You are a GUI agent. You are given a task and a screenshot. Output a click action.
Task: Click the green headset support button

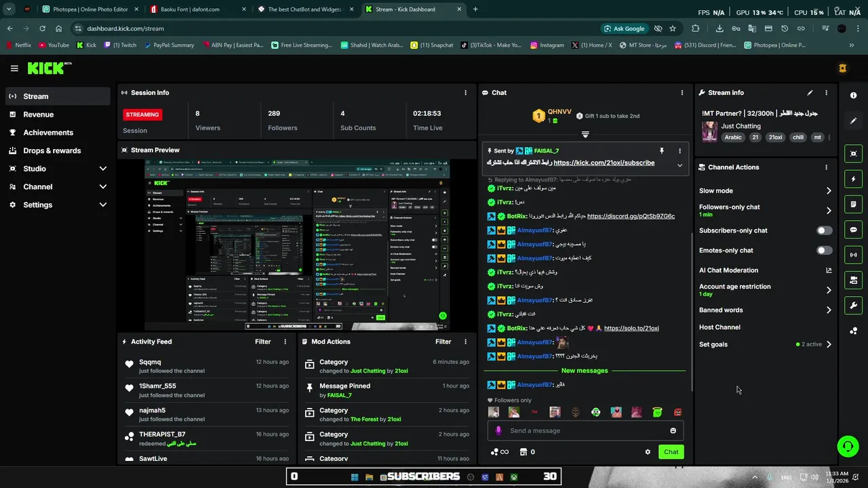[x=848, y=446]
